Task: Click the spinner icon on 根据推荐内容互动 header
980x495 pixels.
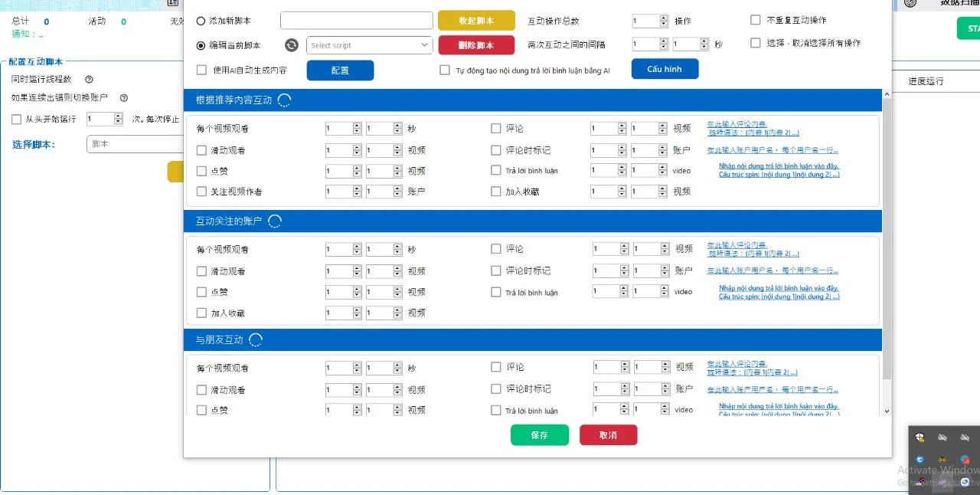Action: [284, 100]
